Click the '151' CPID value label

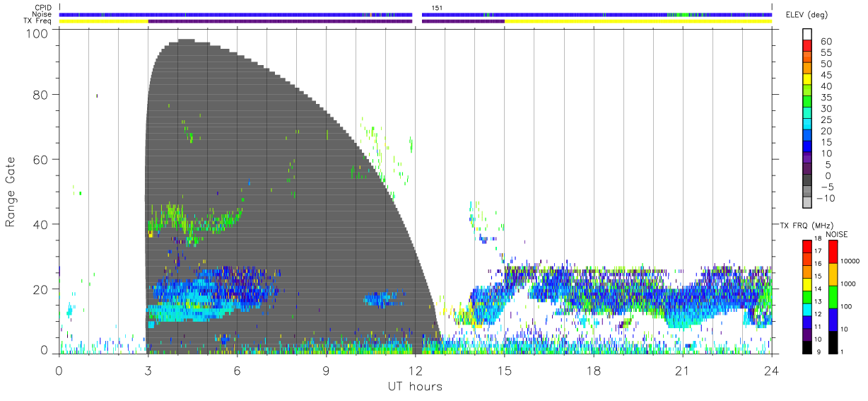click(x=437, y=8)
